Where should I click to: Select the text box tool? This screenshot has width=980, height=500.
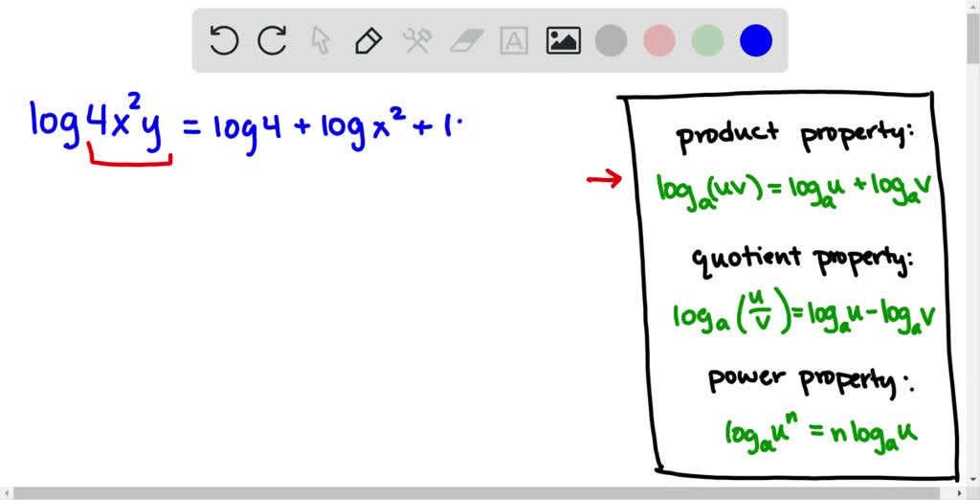click(515, 40)
